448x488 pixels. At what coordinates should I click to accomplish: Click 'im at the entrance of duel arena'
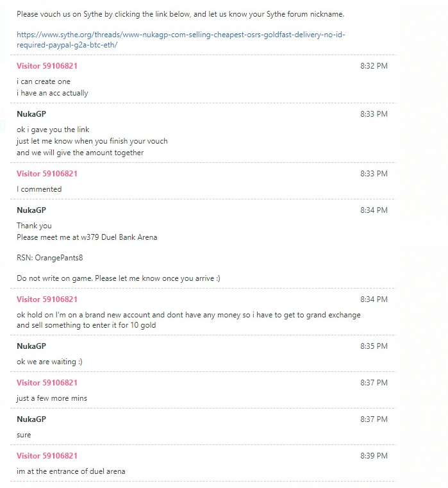point(71,471)
